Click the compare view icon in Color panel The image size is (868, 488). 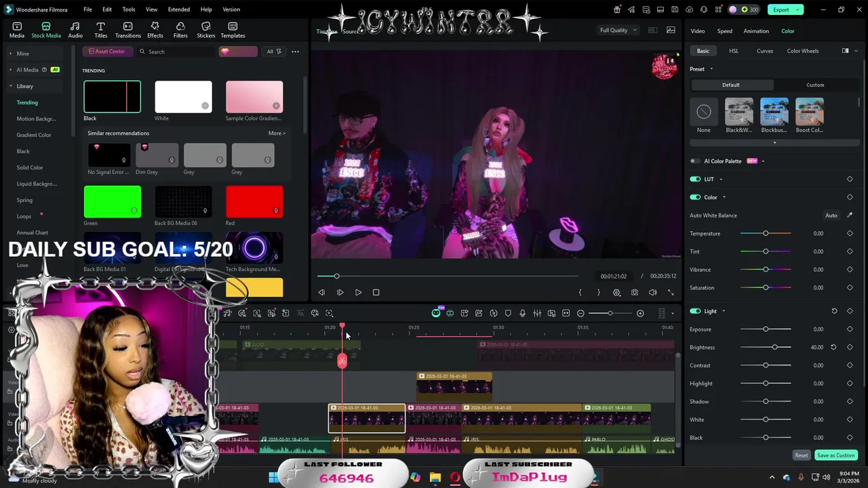pos(845,51)
